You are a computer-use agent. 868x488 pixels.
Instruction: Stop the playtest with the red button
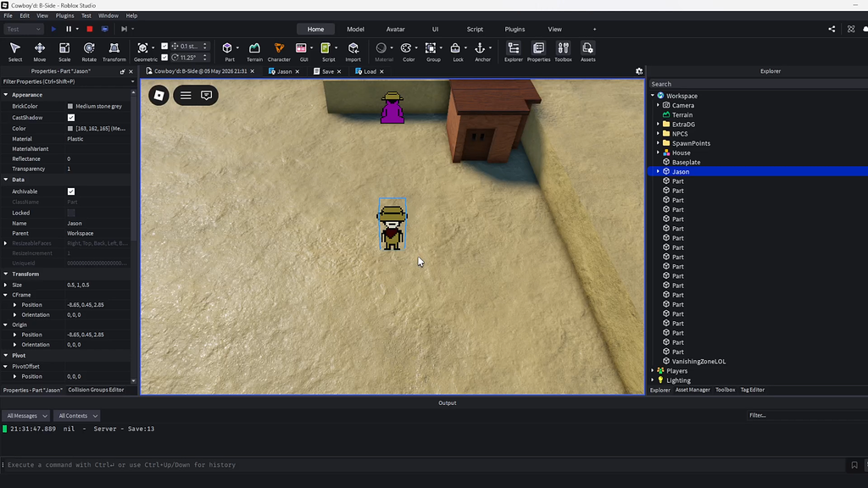coord(90,29)
